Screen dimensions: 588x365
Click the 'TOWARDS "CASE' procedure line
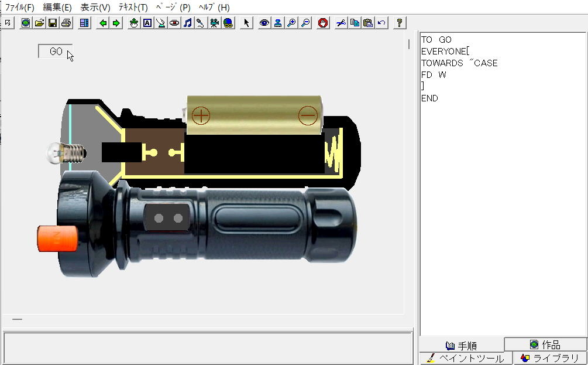pos(459,63)
